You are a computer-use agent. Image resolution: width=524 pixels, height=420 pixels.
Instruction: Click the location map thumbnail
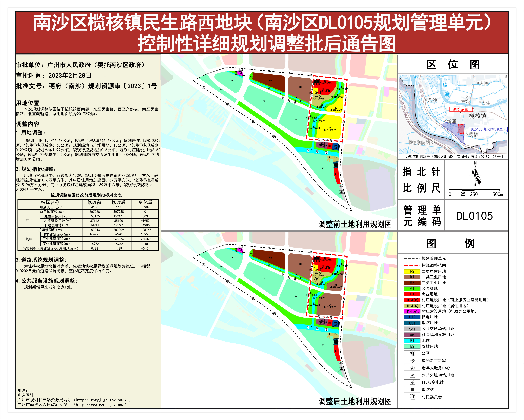pos(453,114)
